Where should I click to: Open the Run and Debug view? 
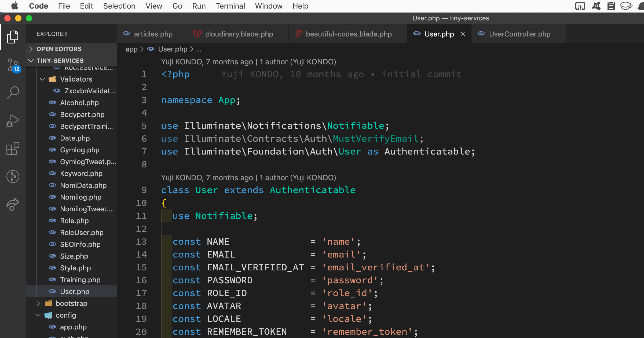[13, 121]
